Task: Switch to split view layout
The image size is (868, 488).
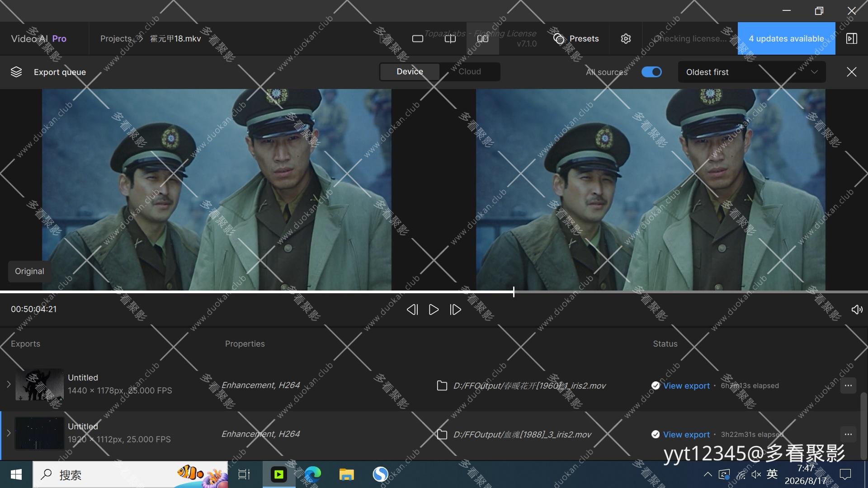Action: coord(450,39)
